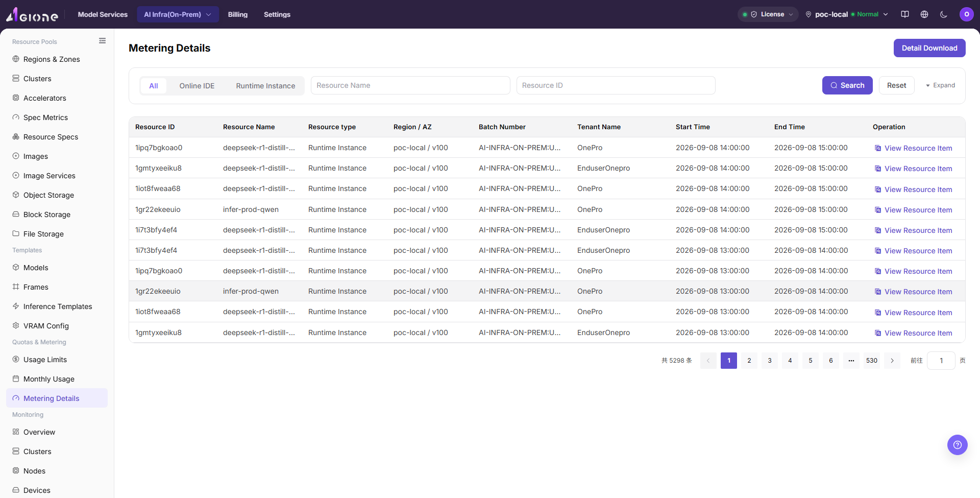Go to page 6

[831, 361]
